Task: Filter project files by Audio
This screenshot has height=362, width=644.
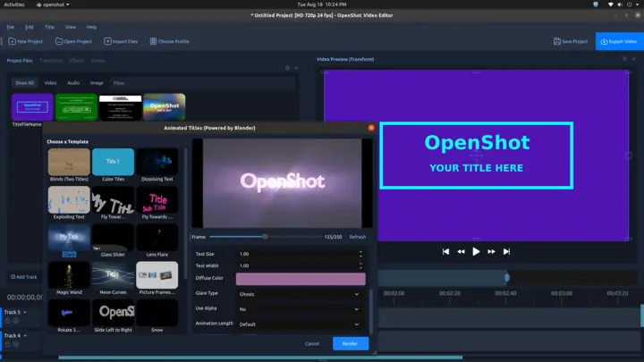Action: (x=73, y=83)
